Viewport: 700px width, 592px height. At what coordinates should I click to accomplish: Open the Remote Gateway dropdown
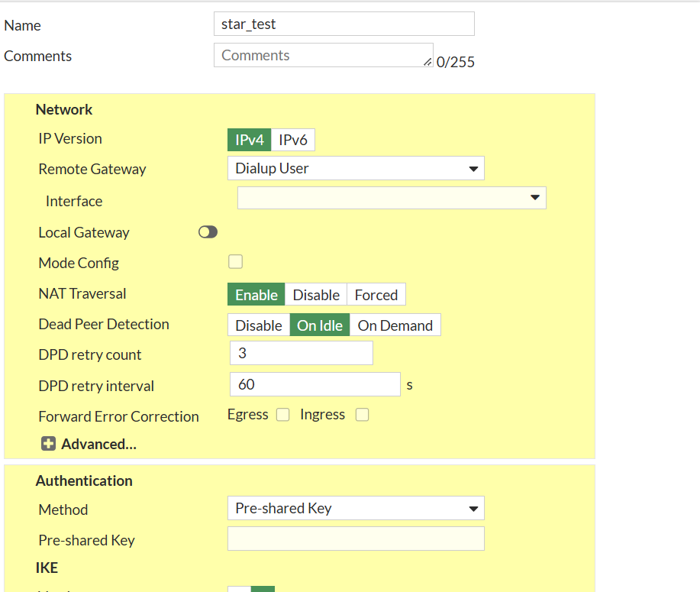pos(356,168)
